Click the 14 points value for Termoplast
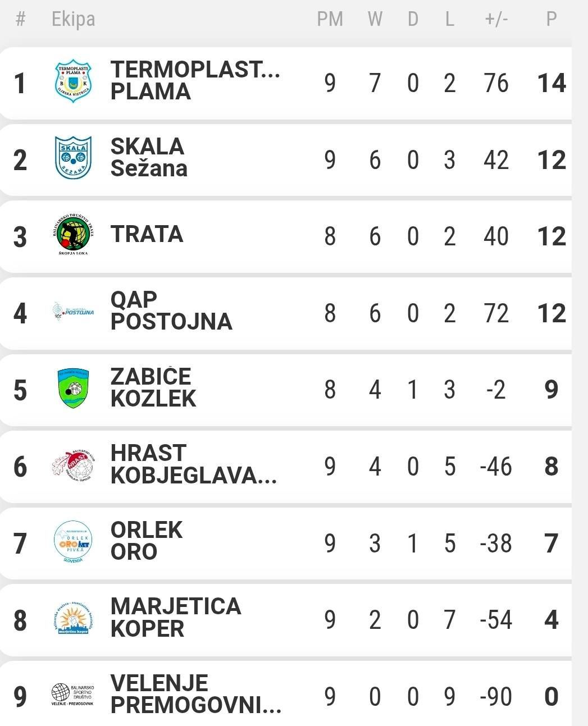The image size is (588, 726). pyautogui.click(x=551, y=83)
